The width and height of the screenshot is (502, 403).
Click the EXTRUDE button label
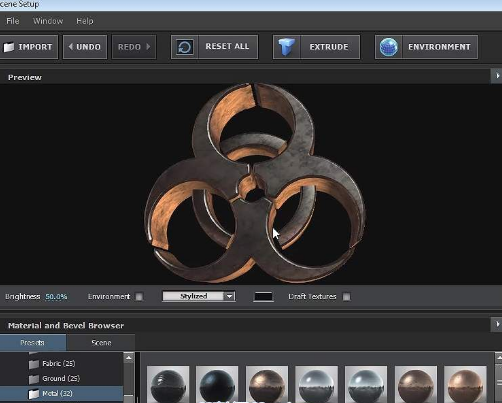point(329,47)
